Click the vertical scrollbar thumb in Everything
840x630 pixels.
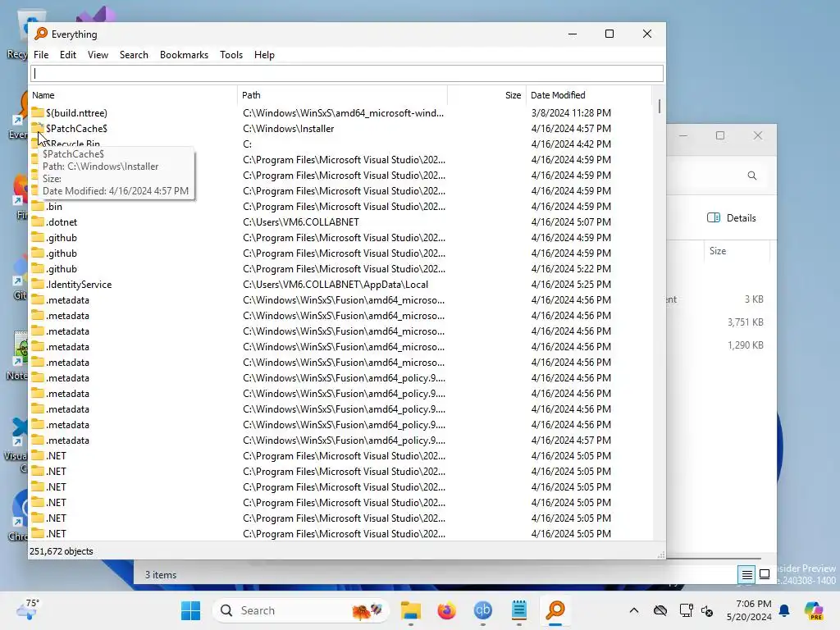coord(659,106)
